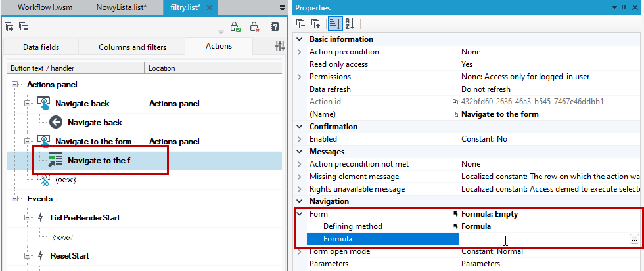Viewport: 644px width, 271px height.
Task: Click reset arrow icon next to Form value
Action: coord(455,214)
